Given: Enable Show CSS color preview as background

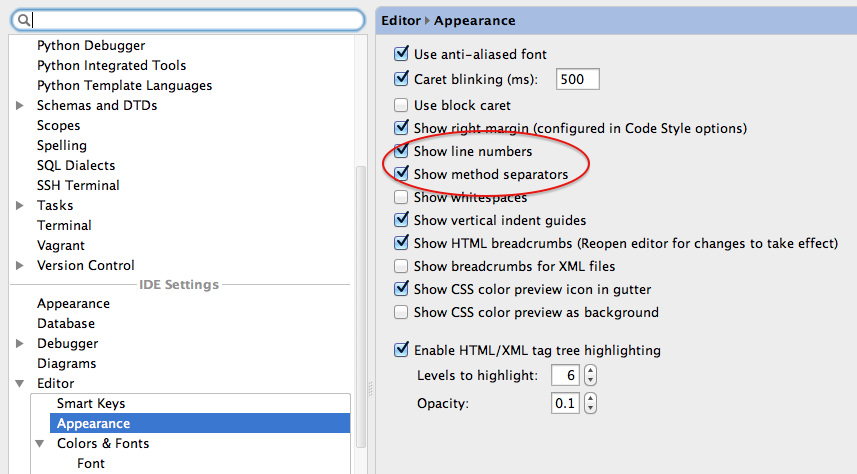Looking at the screenshot, I should (x=401, y=312).
